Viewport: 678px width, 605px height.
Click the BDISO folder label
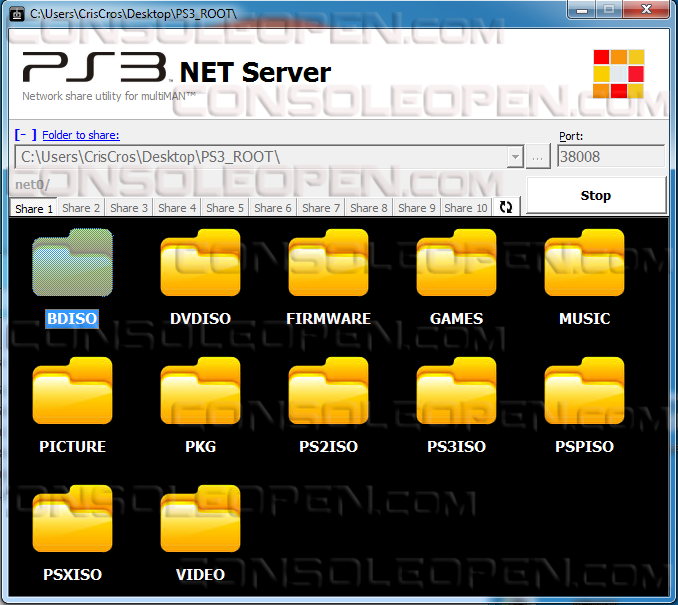click(72, 319)
